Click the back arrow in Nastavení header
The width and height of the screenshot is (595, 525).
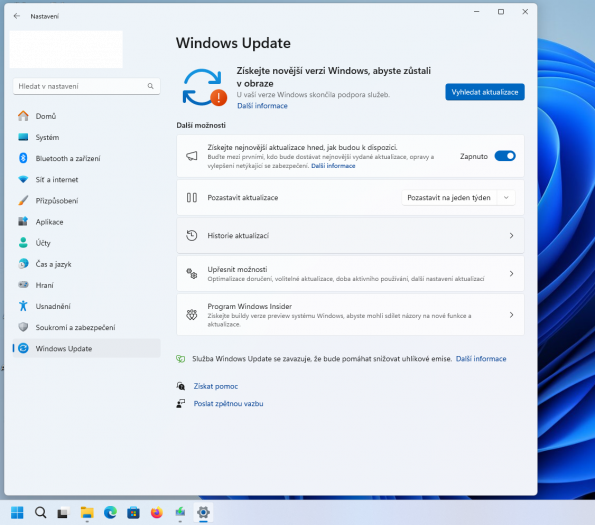[x=17, y=16]
